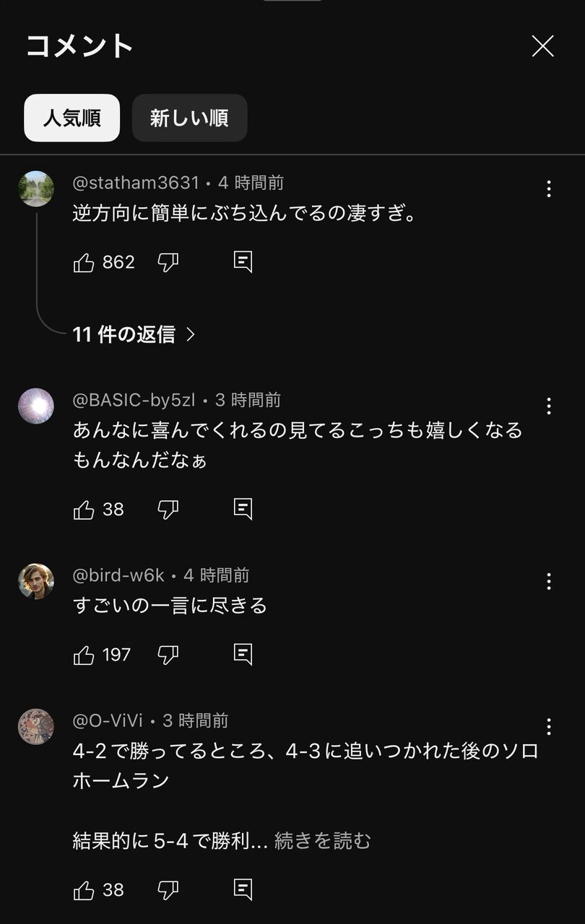Dislike the @bird-w6k comment
The height and width of the screenshot is (924, 585).
(x=168, y=655)
